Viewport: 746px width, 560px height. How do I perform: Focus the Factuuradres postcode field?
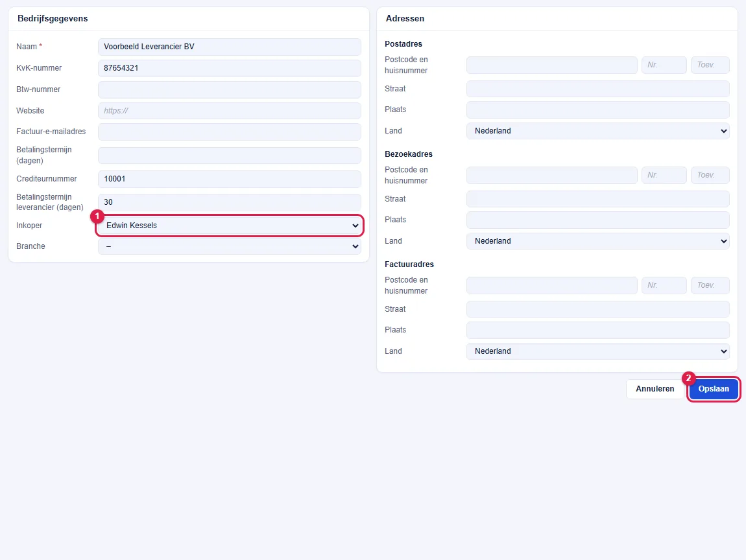pos(552,286)
